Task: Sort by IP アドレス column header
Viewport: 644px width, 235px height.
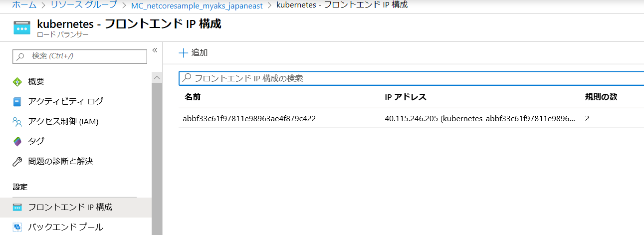Action: (406, 97)
